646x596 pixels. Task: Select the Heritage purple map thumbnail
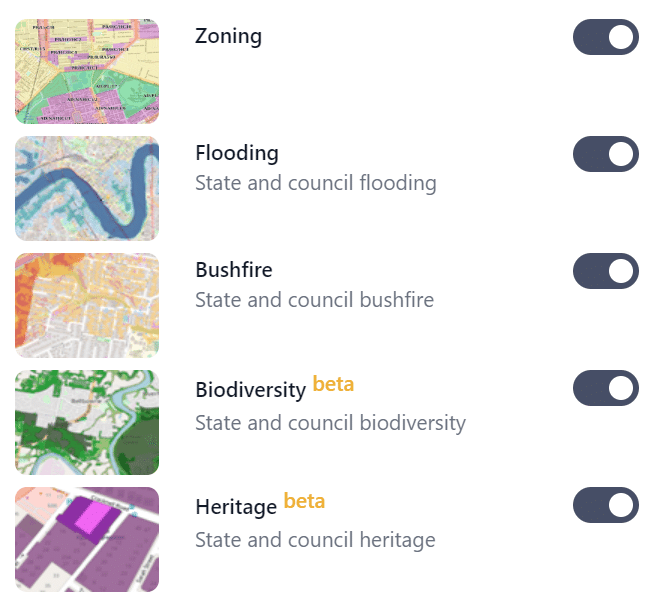[x=87, y=539]
